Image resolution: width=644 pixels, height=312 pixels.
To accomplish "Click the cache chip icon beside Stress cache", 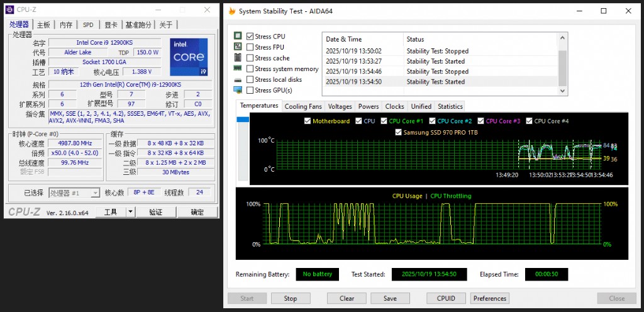I will pos(238,58).
